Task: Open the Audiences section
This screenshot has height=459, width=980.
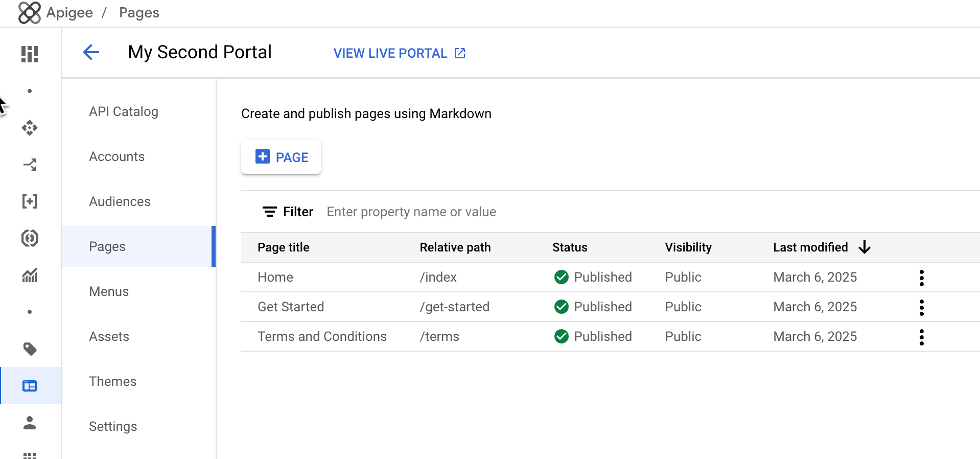Action: [120, 201]
